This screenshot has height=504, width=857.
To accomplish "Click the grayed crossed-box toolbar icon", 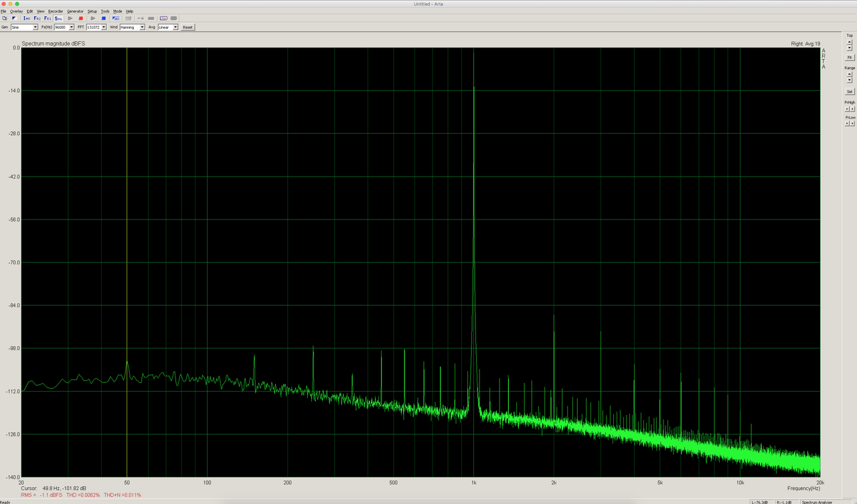I will point(129,18).
